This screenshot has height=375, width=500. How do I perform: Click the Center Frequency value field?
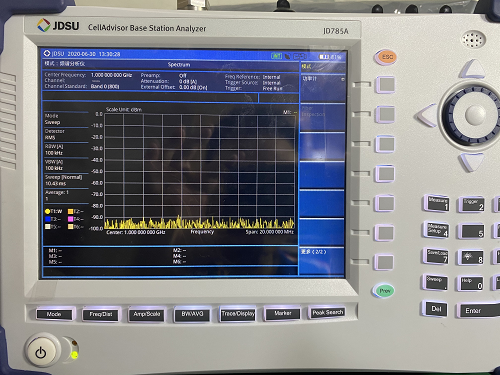pos(111,75)
